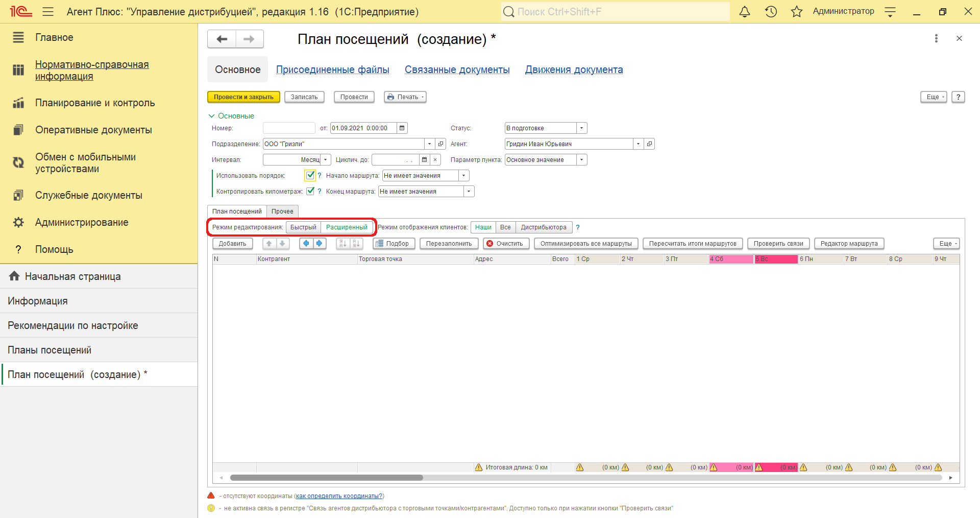Move row up with arrow button
980x518 pixels.
(269, 244)
